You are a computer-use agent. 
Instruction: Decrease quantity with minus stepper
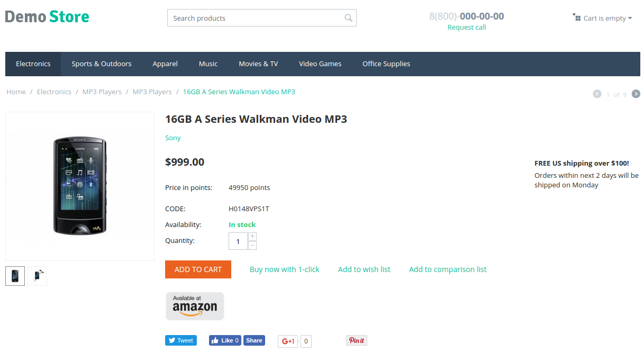[252, 245]
